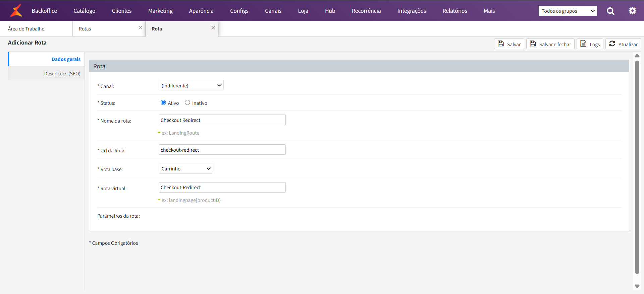644x294 pixels.
Task: Open the Backoffice menu
Action: coord(44,11)
